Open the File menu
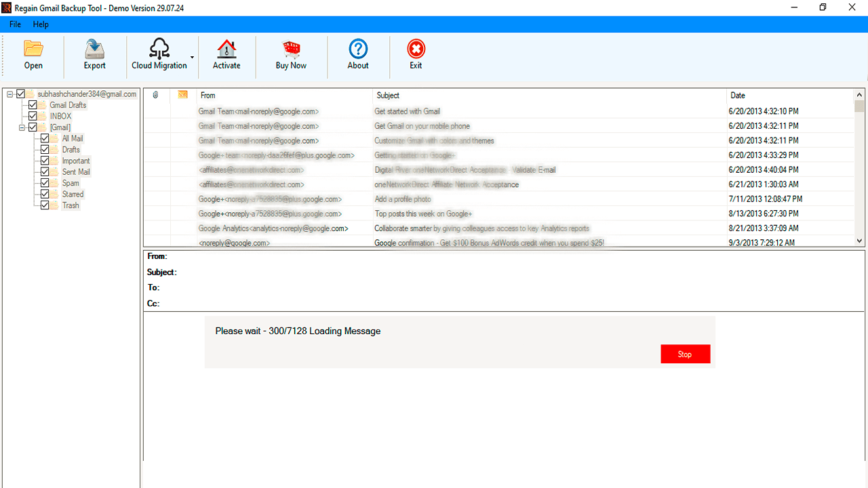 point(15,24)
